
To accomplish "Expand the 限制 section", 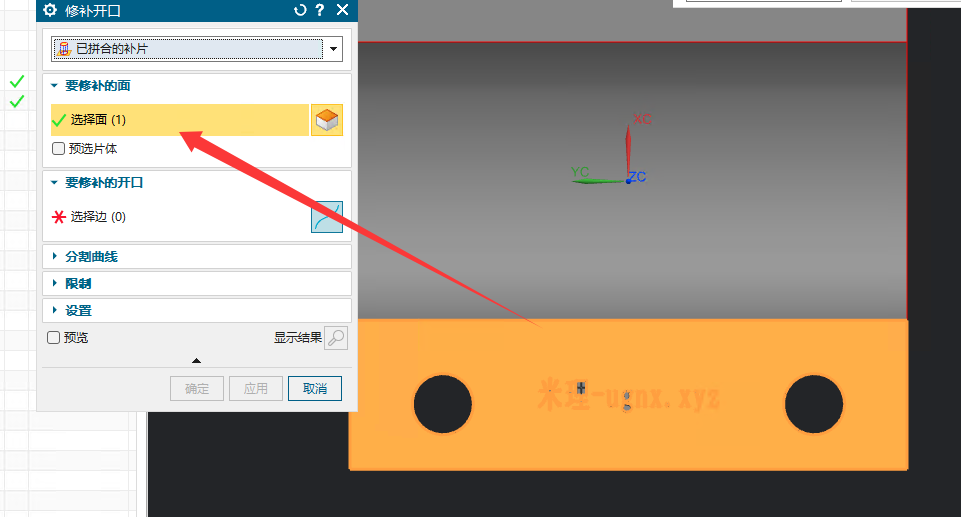I will pyautogui.click(x=55, y=284).
